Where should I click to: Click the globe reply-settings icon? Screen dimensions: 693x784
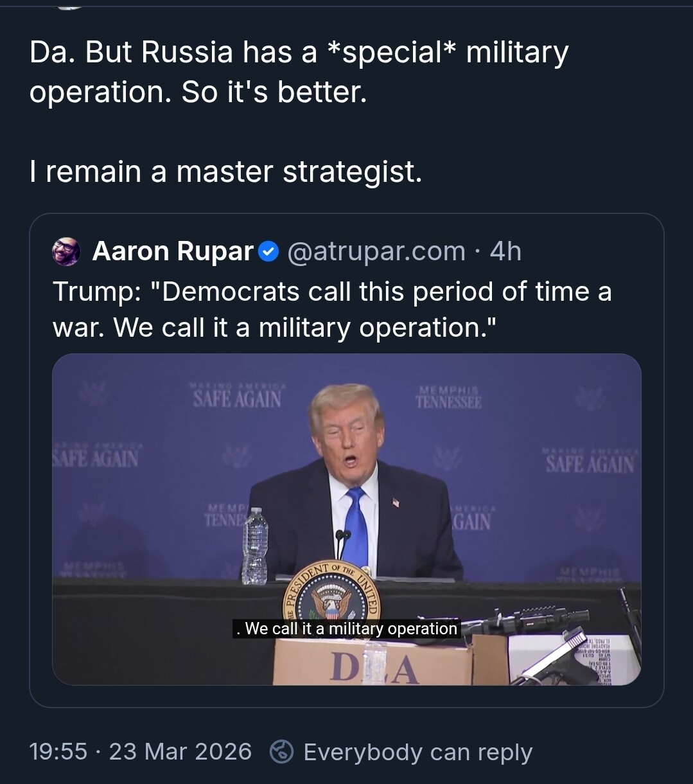point(281,752)
